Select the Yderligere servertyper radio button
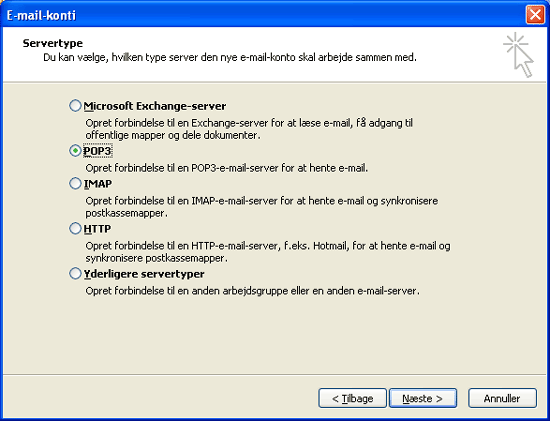 [75, 274]
